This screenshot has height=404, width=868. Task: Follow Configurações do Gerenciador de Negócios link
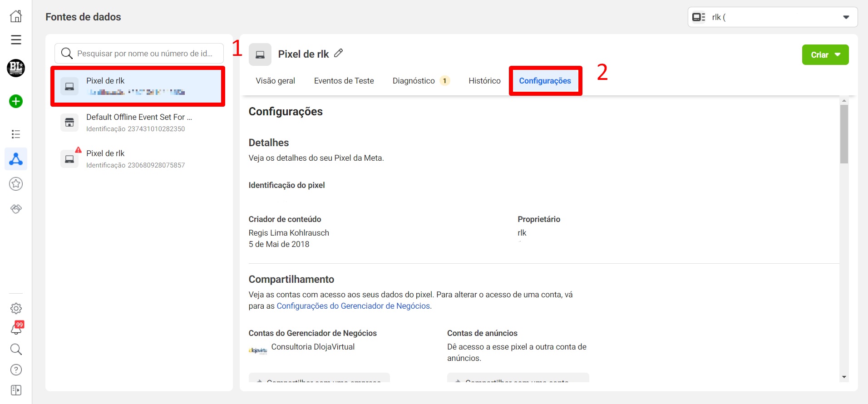[353, 306]
